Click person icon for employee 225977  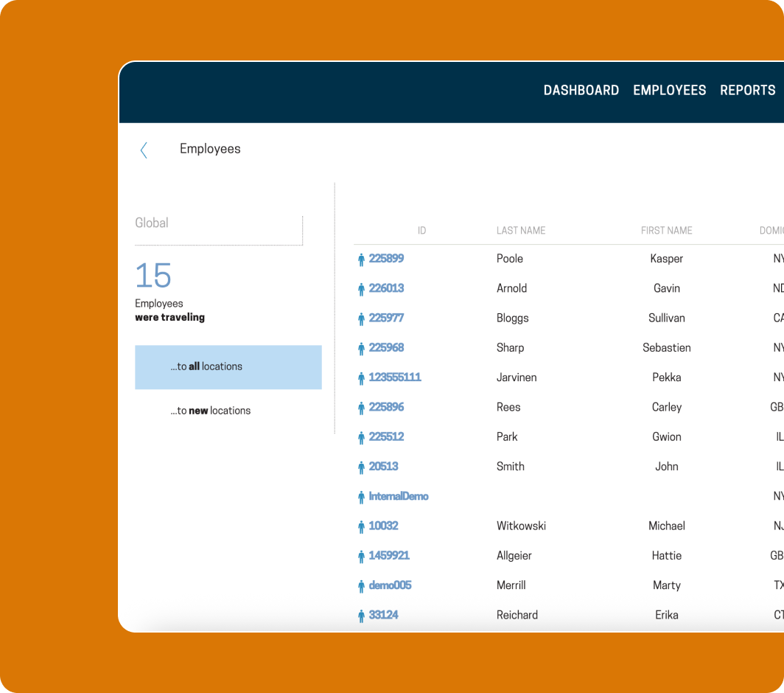361,319
